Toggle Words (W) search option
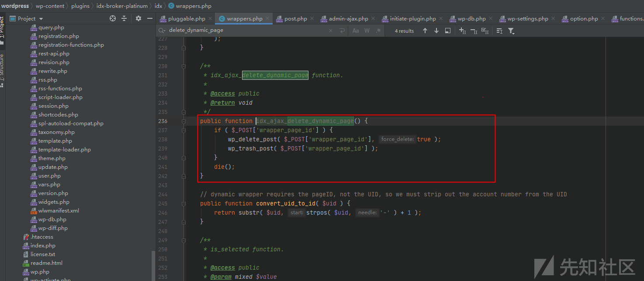This screenshot has height=281, width=644. coord(367,31)
